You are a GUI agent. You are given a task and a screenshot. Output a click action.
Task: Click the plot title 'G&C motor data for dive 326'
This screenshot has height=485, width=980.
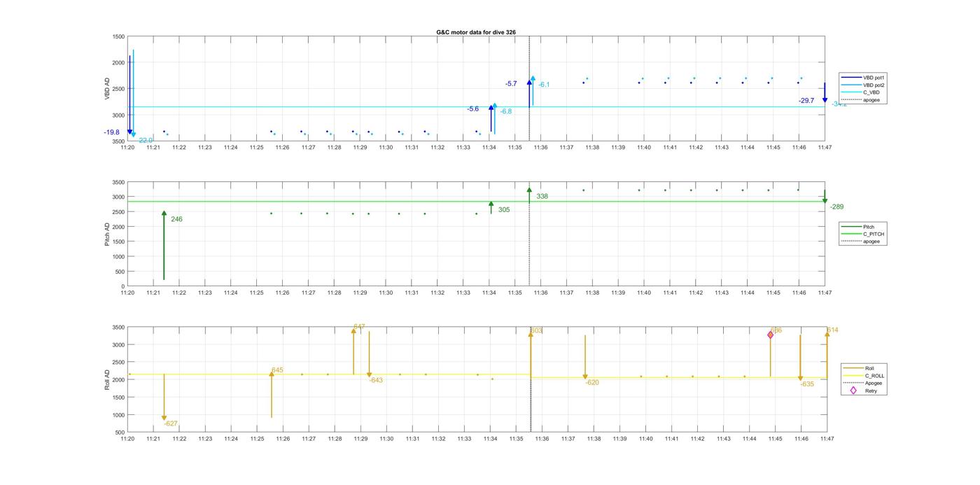[476, 32]
